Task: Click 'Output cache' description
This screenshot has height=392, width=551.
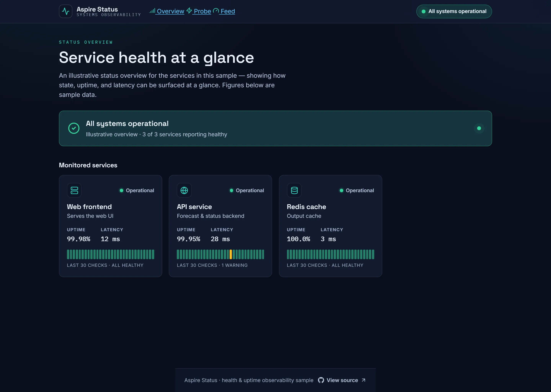Action: coord(304,216)
